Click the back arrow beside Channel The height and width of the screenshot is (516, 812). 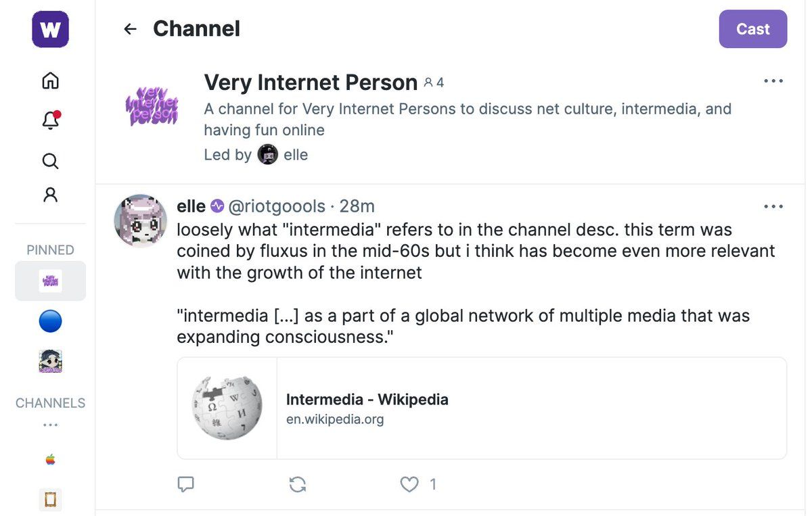click(x=130, y=29)
